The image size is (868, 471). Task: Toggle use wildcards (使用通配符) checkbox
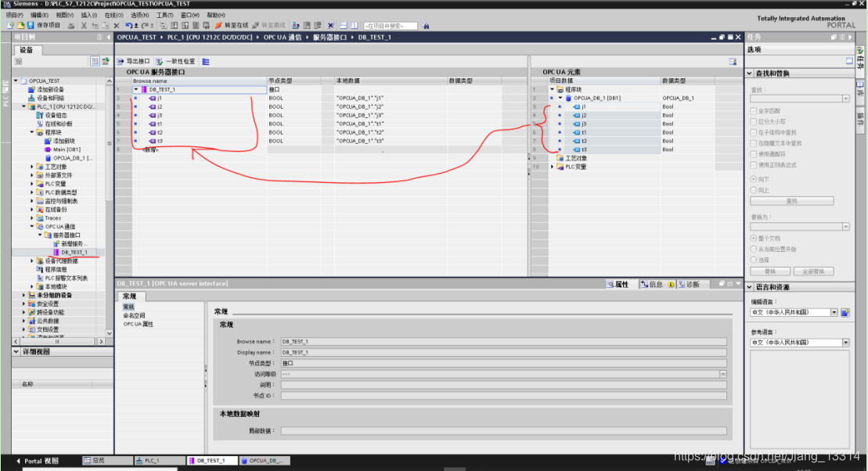tap(754, 154)
